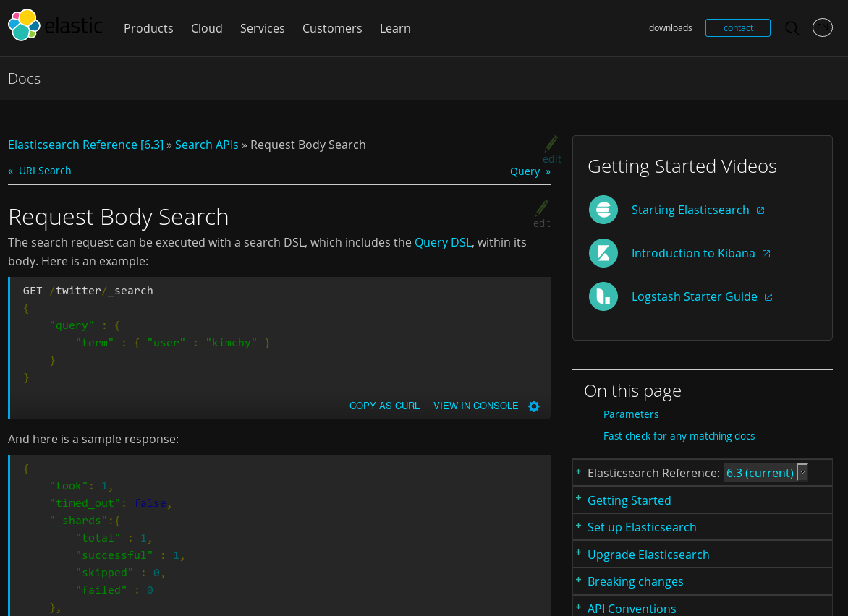Open Breaking changes in sidebar

[x=635, y=581]
